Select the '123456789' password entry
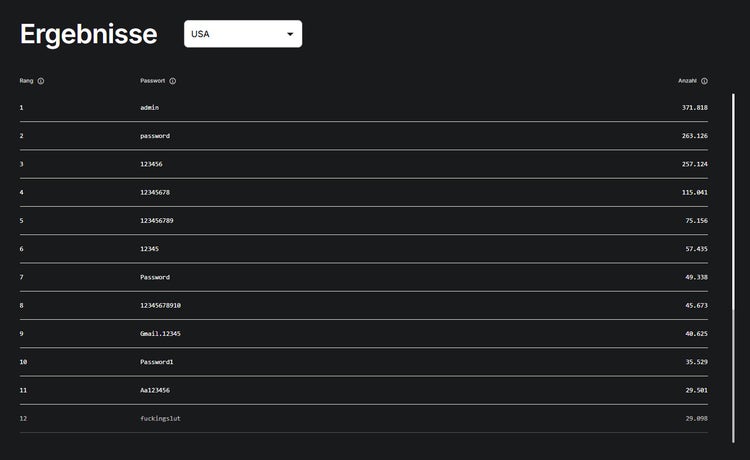This screenshot has width=750, height=460. coord(157,220)
